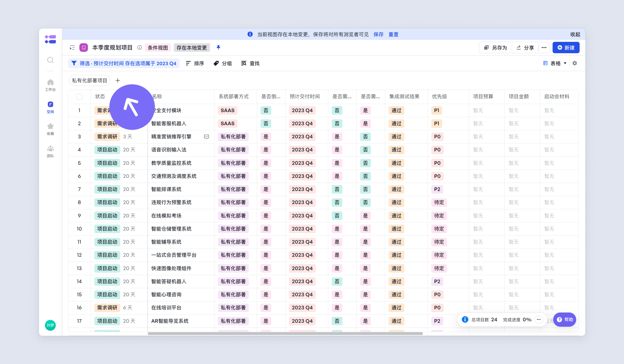This screenshot has height=364, width=624.
Task: Open the 筛选 filter condition
Action: pos(124,63)
